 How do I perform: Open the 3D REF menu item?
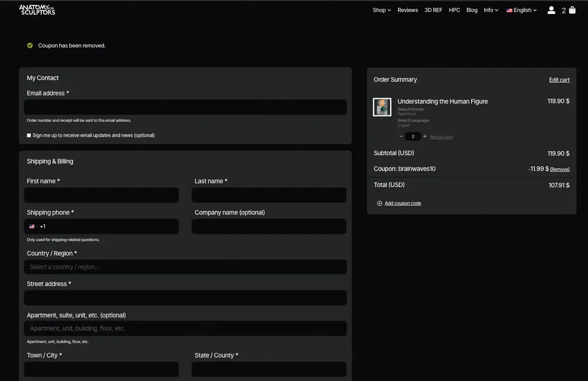[x=433, y=10]
